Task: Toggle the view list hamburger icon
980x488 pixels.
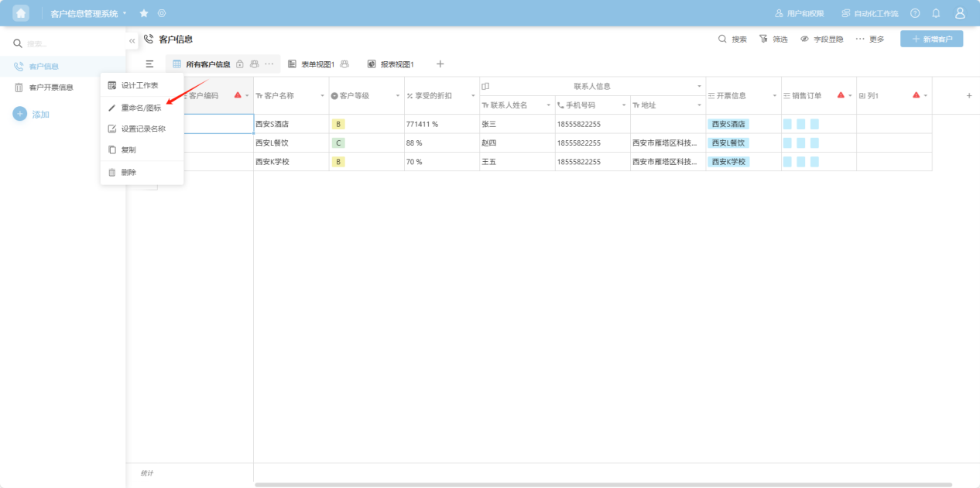Action: coord(149,64)
